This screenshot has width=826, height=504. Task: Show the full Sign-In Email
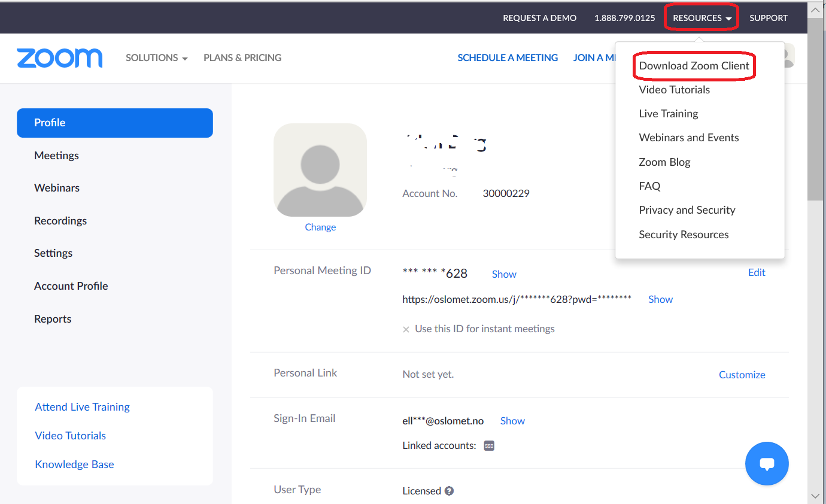[512, 421]
